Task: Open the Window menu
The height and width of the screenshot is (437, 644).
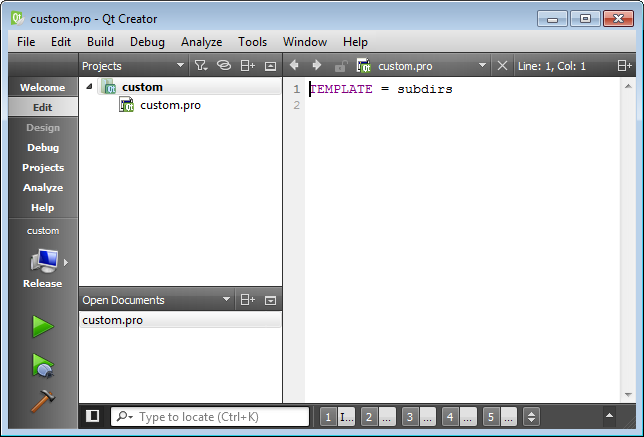Action: 305,42
